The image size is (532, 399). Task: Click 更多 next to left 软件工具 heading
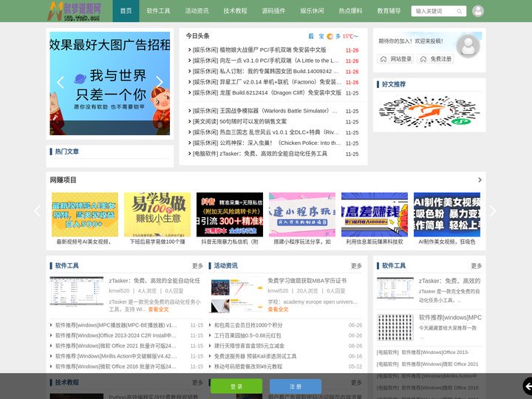(197, 266)
